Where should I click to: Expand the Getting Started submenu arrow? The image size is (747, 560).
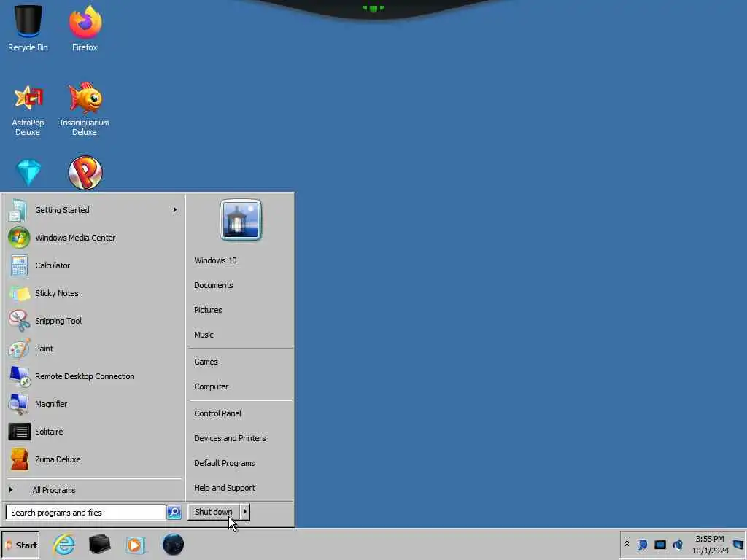point(175,209)
